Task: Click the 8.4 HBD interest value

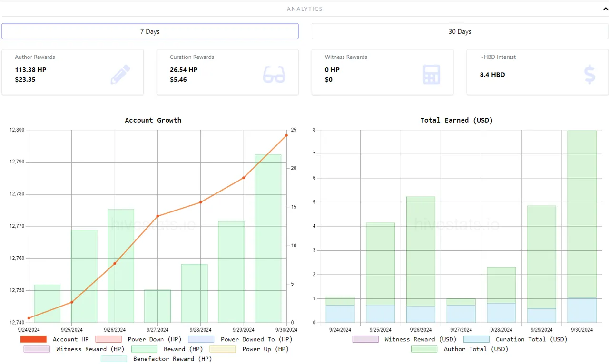Action: [492, 75]
